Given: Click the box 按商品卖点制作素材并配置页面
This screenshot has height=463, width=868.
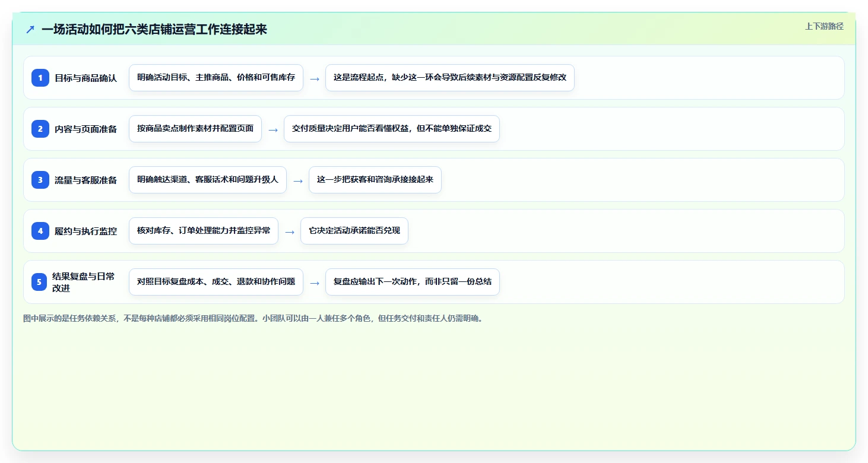Looking at the screenshot, I should pyautogui.click(x=195, y=129).
